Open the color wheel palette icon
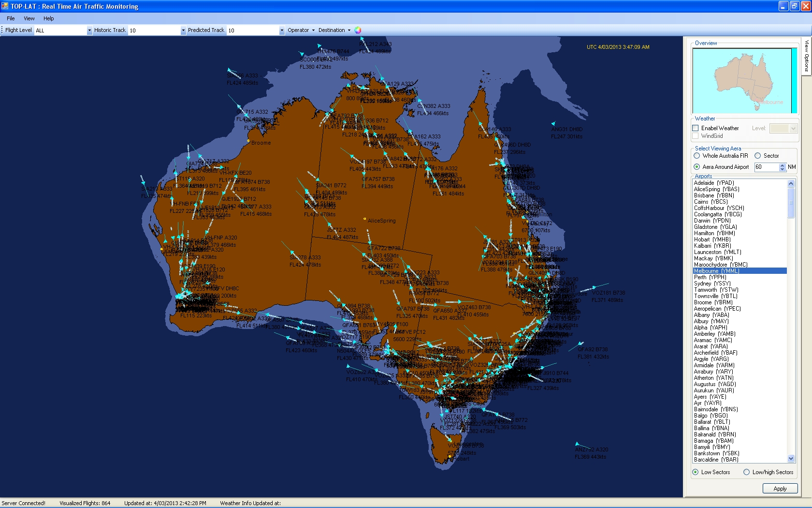 pos(358,30)
